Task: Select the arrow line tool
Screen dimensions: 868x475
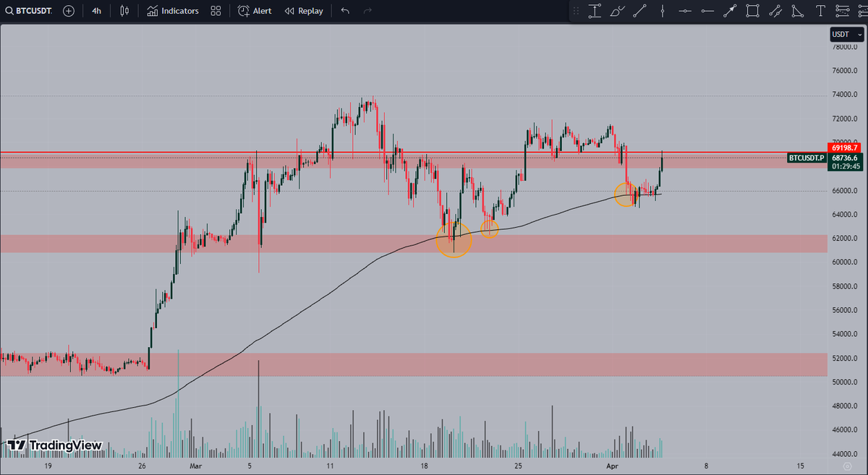Action: pyautogui.click(x=730, y=11)
